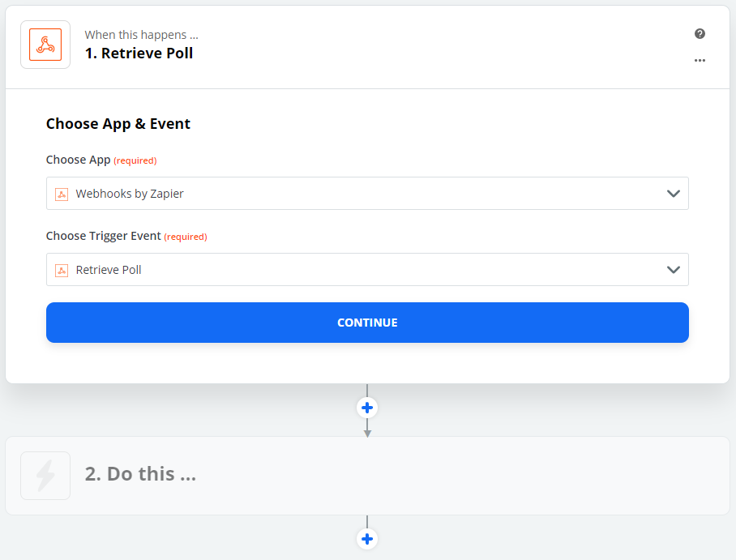Open the three-dot step options menu
This screenshot has width=736, height=560.
pos(700,61)
